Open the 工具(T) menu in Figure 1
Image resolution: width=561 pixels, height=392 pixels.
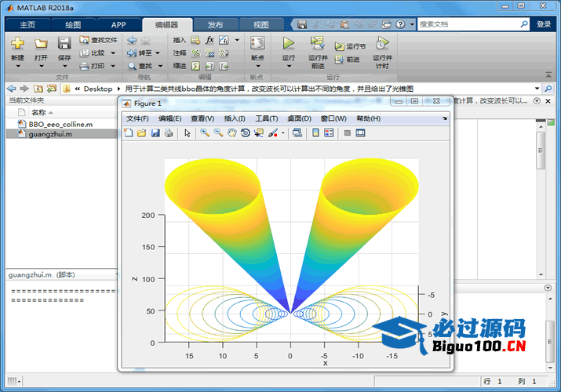pyautogui.click(x=267, y=118)
